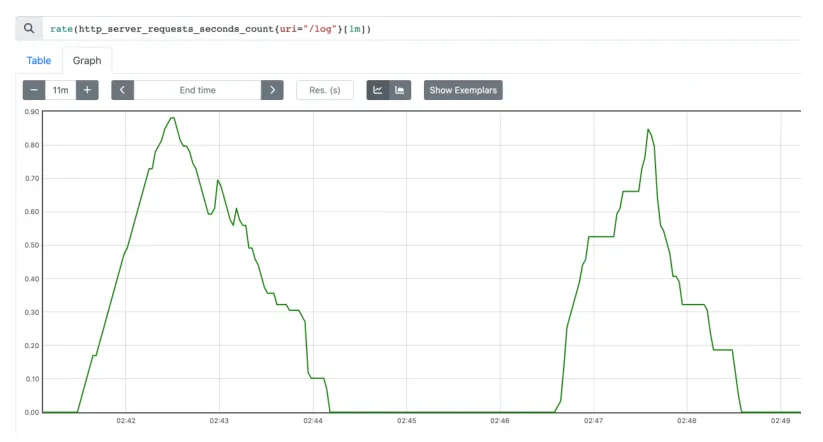
Task: Switch to the Table tab
Action: click(x=39, y=60)
